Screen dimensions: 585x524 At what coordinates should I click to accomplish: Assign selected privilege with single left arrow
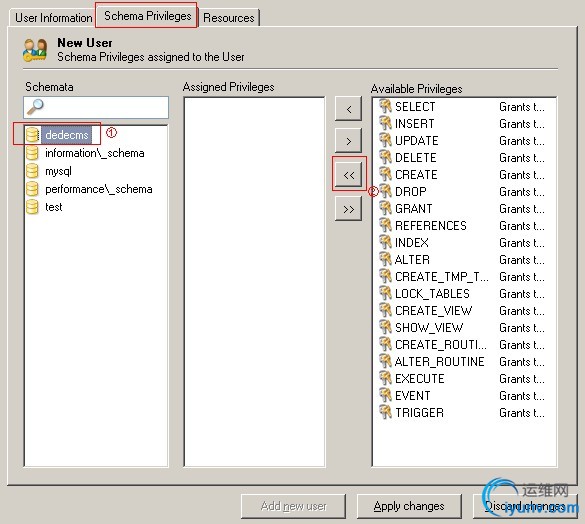click(348, 109)
